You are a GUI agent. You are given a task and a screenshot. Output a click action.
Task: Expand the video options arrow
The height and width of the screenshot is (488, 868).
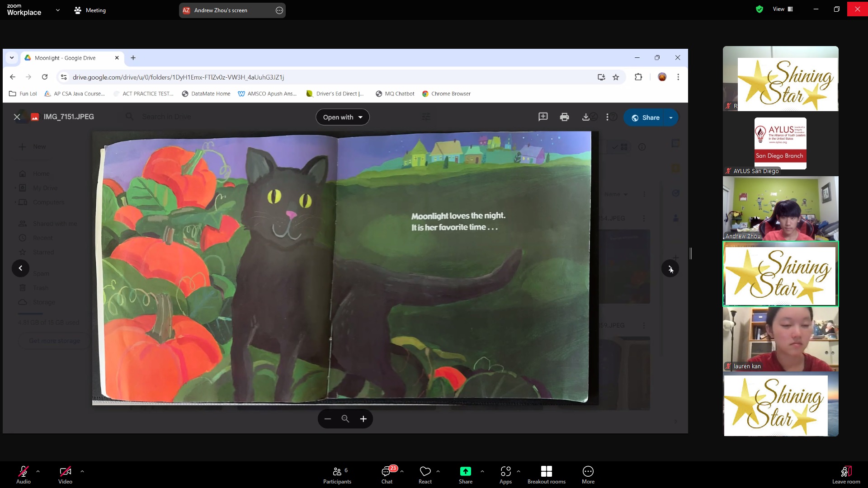pyautogui.click(x=82, y=471)
